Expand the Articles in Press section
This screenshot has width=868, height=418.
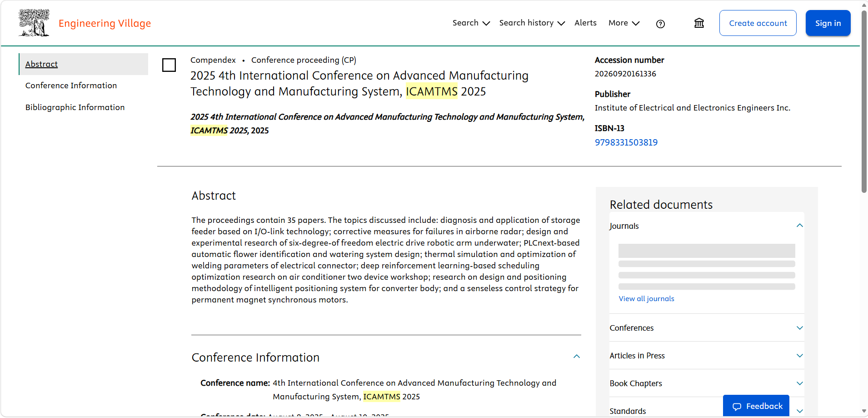799,356
